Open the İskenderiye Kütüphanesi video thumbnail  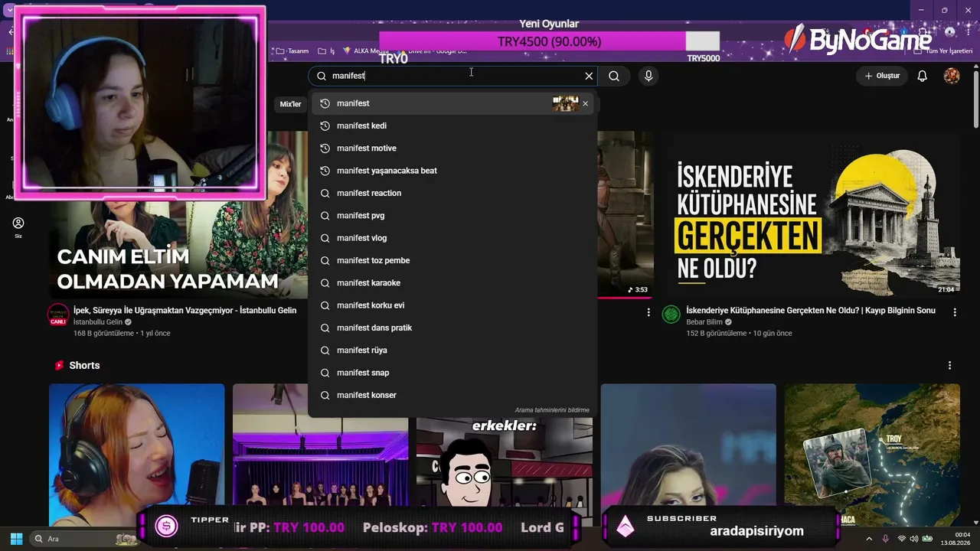pos(810,214)
